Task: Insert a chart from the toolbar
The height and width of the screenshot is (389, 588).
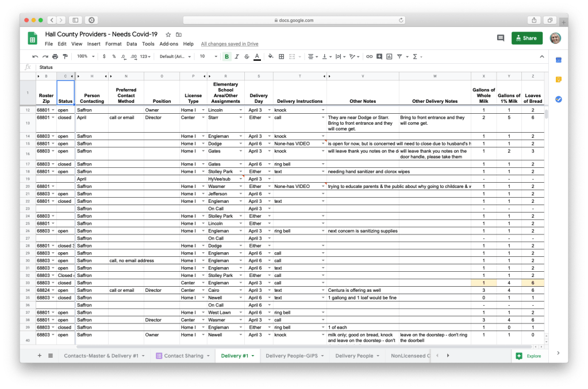Action: 389,56
